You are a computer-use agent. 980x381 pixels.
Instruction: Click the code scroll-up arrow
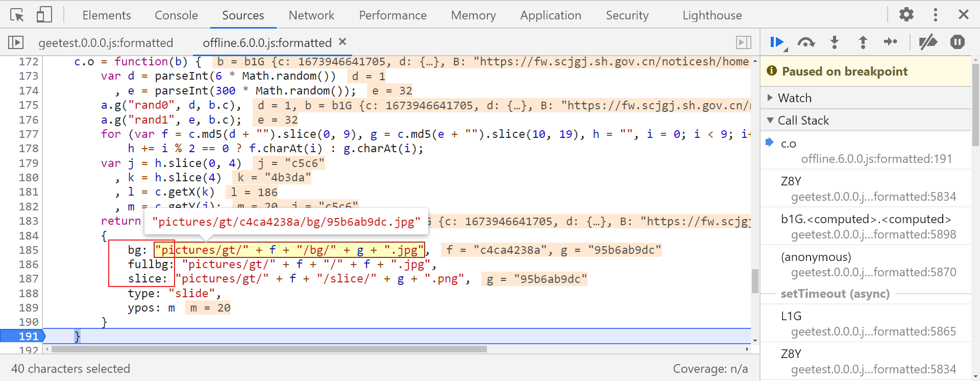tap(755, 61)
